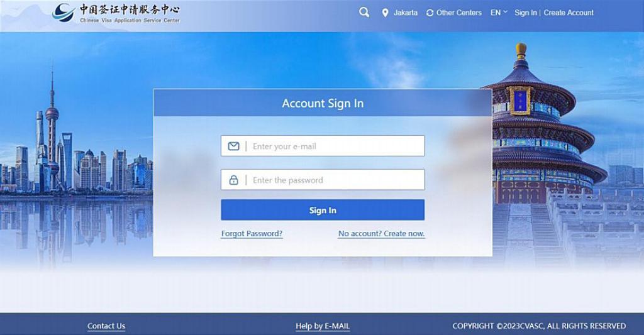644x335 pixels.
Task: Open the EN language dropdown
Action: coord(499,13)
